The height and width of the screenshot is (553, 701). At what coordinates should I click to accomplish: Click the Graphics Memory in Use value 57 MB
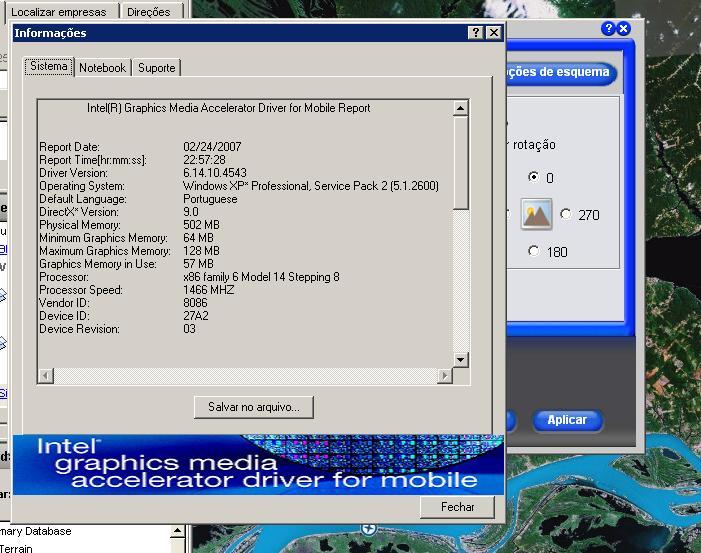click(x=198, y=264)
